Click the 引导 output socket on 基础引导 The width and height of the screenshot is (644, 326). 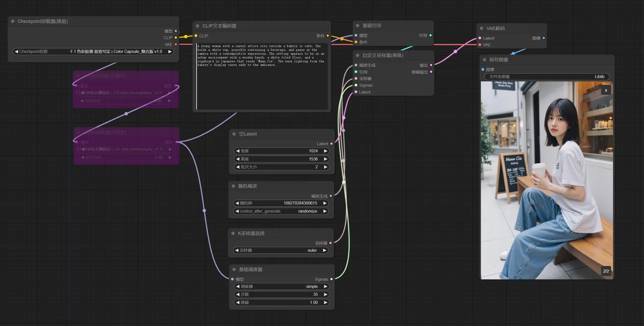pyautogui.click(x=431, y=35)
